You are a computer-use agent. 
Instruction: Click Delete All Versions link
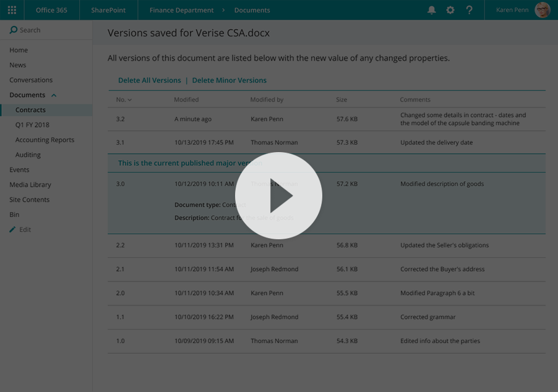coord(149,80)
